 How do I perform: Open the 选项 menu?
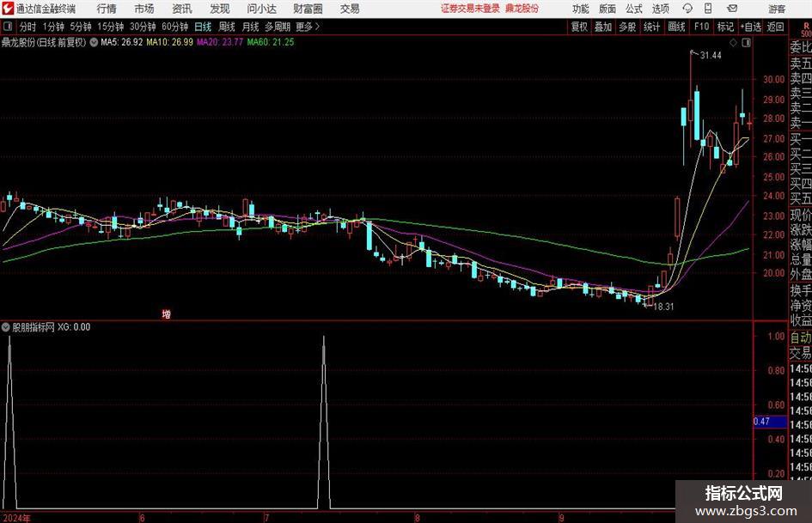point(660,9)
